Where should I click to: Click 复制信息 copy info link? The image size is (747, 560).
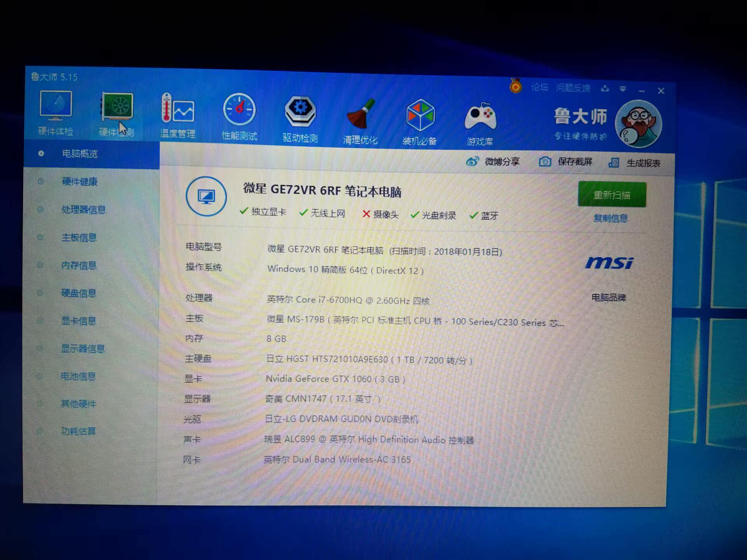click(x=610, y=218)
